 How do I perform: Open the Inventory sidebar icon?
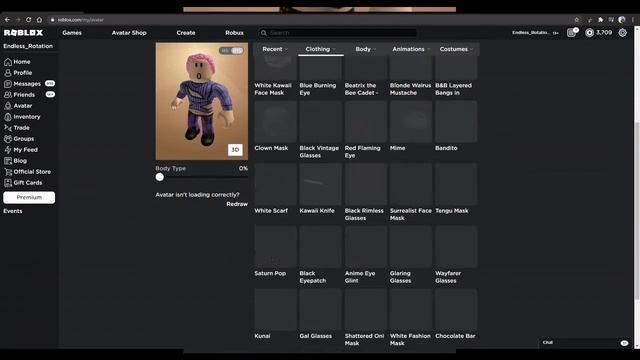click(8, 117)
